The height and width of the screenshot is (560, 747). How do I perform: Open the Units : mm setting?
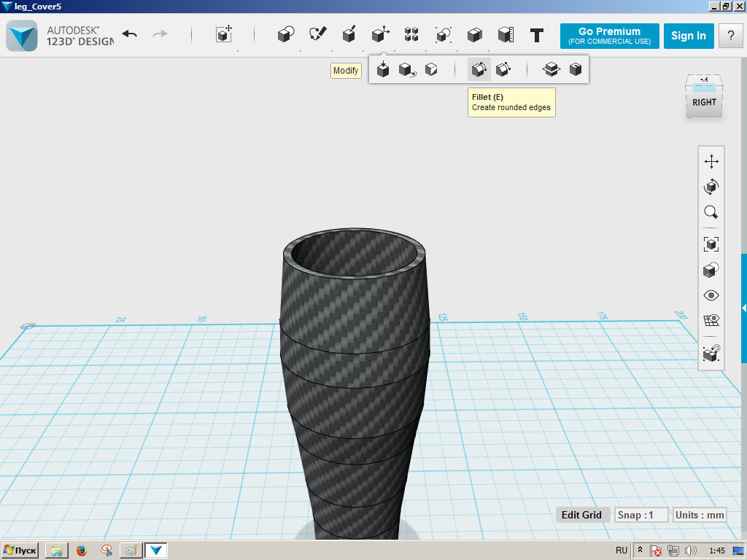pos(700,515)
